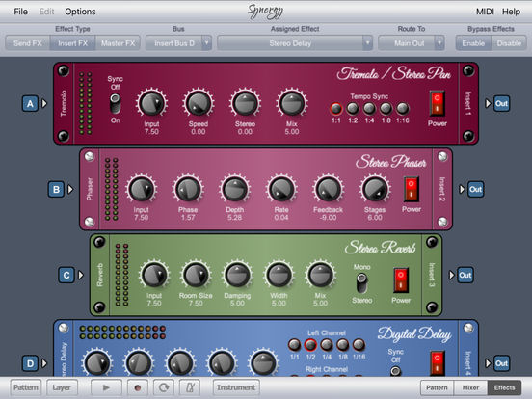The image size is (532, 399).
Task: Click the Reverb Room Size knob
Action: click(x=196, y=276)
